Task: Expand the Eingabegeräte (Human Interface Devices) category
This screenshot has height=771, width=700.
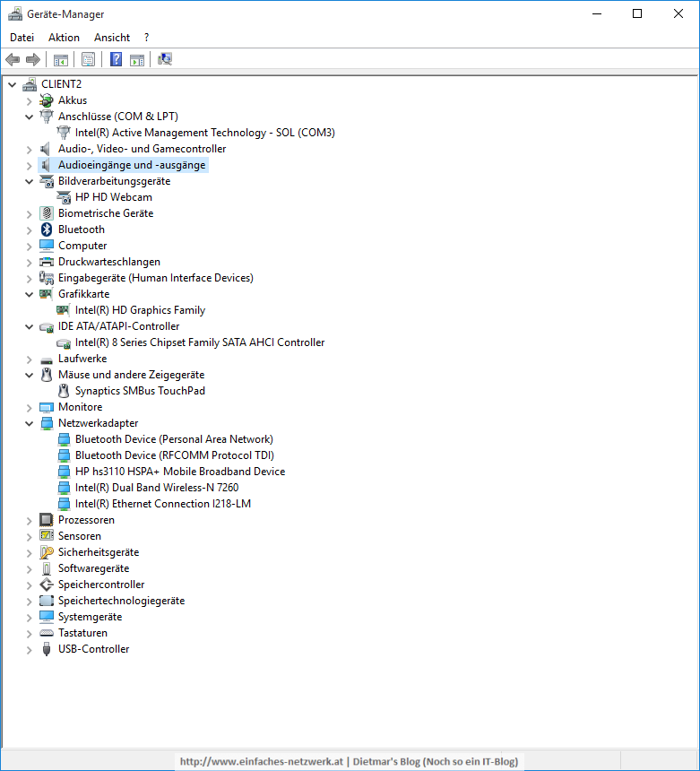Action: click(x=29, y=278)
